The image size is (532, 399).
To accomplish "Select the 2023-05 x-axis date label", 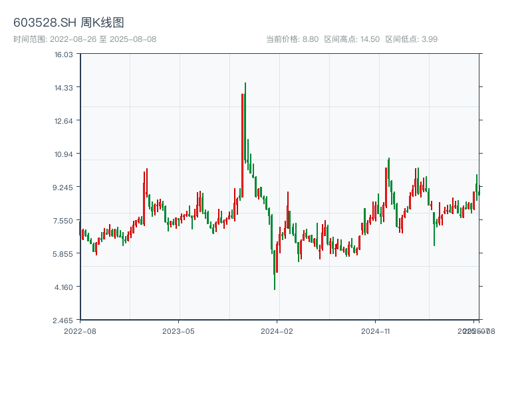I will pyautogui.click(x=178, y=331).
